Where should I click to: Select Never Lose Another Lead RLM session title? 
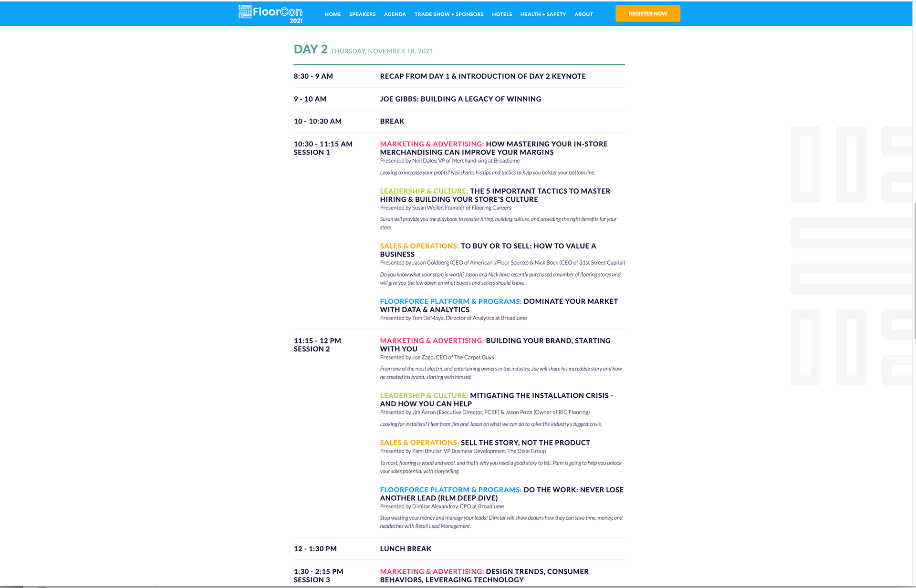pyautogui.click(x=502, y=494)
